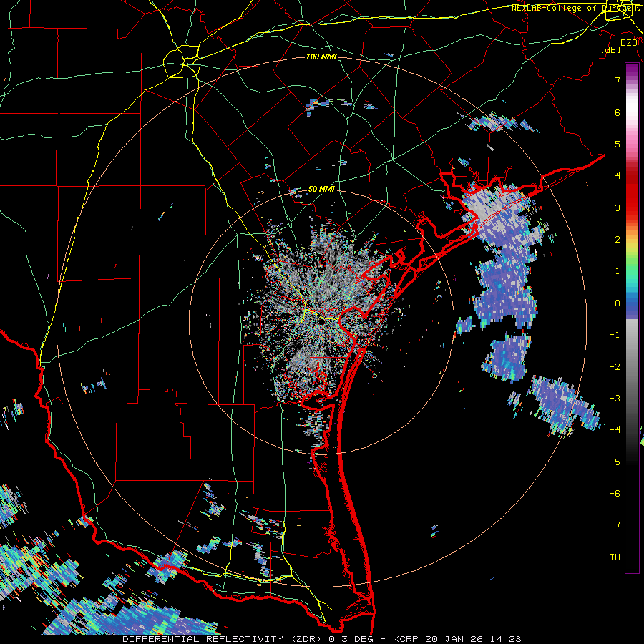Click the scale value -6 on the legend
The height and width of the screenshot is (644, 644).
pos(615,493)
